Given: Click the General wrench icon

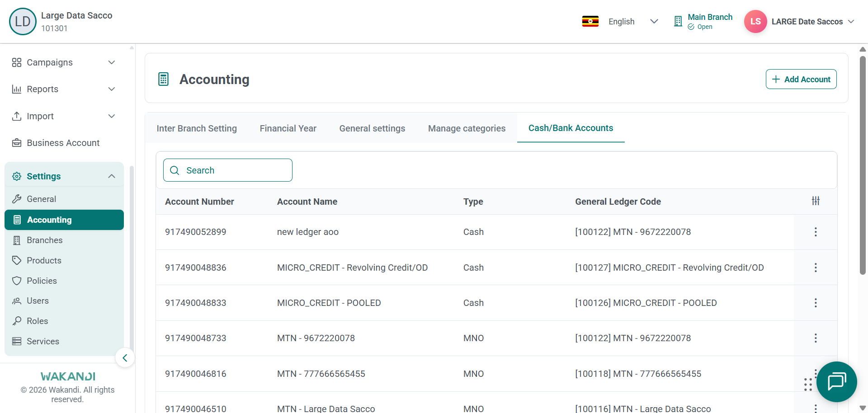Looking at the screenshot, I should (x=17, y=199).
